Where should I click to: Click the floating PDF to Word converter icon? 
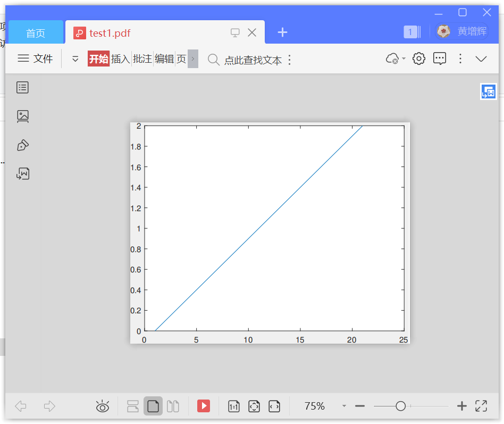(488, 92)
